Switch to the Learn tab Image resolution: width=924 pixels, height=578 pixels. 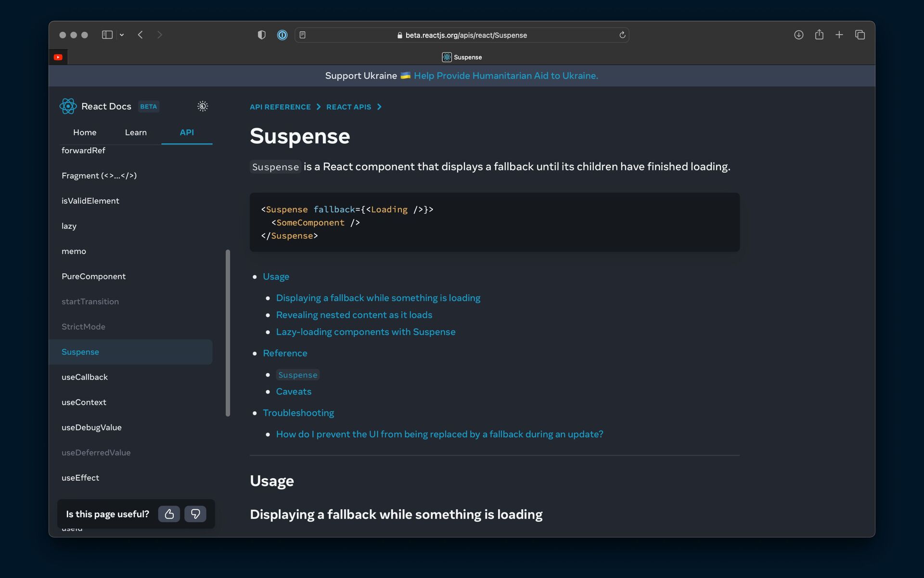(136, 132)
